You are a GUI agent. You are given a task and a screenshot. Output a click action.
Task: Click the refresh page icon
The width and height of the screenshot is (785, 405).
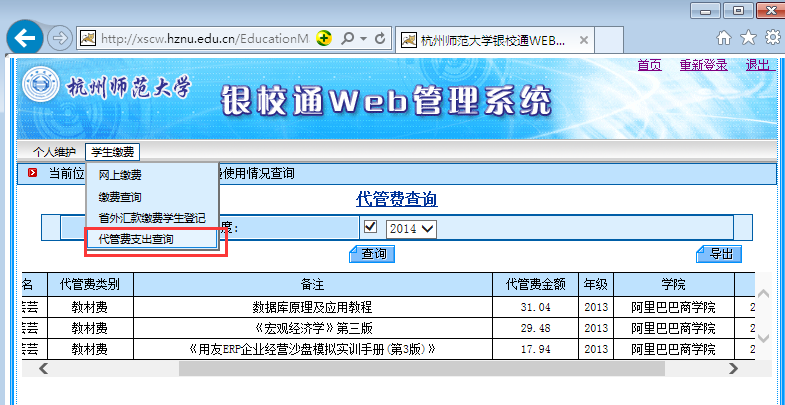click(x=381, y=39)
